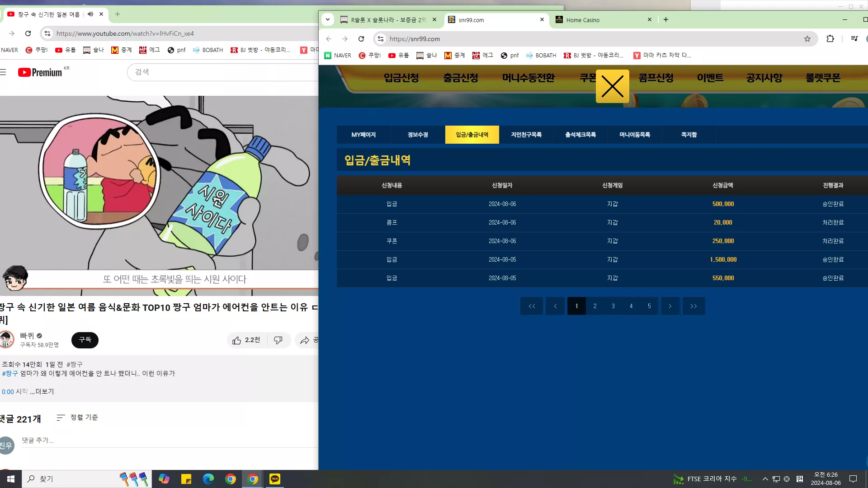
Task: Click the yellow X close button on casino page
Action: click(x=612, y=86)
